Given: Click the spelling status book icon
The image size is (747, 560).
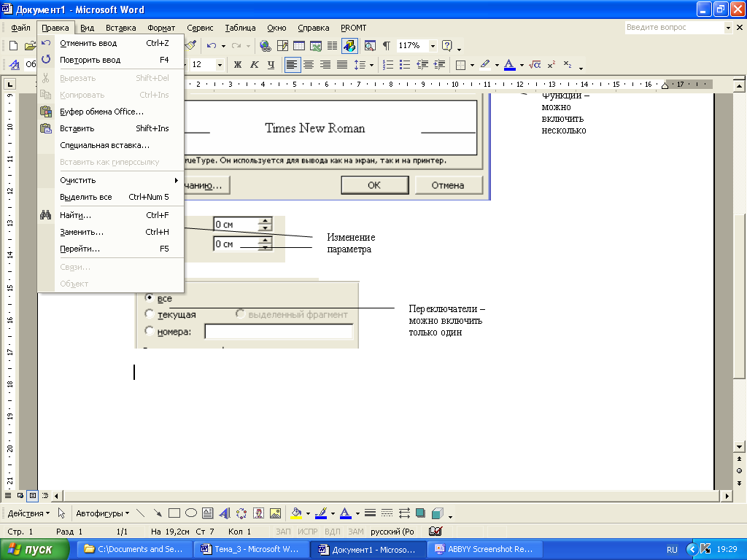Looking at the screenshot, I should pos(436,531).
